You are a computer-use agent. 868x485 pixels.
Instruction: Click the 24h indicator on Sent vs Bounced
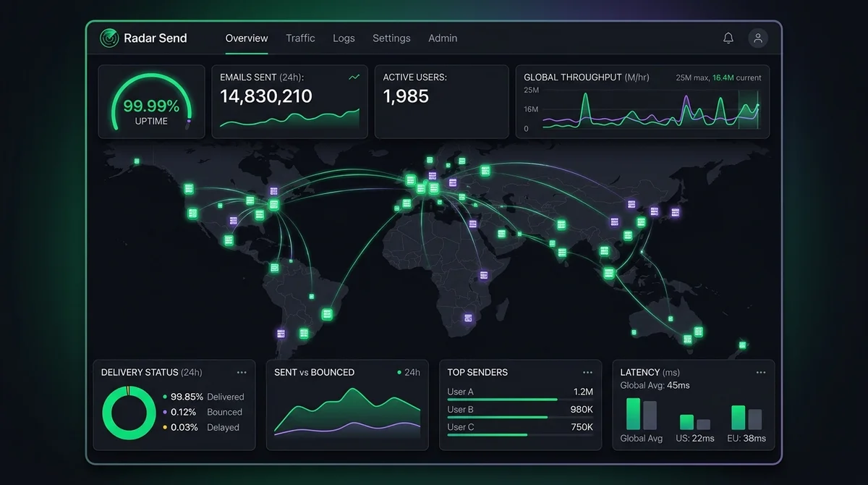tap(409, 372)
